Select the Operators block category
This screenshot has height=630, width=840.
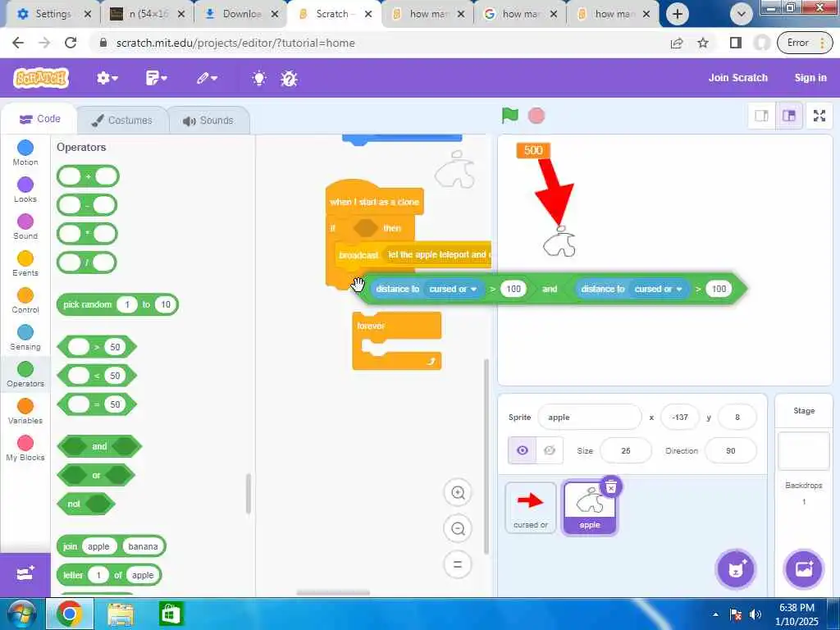(x=25, y=374)
